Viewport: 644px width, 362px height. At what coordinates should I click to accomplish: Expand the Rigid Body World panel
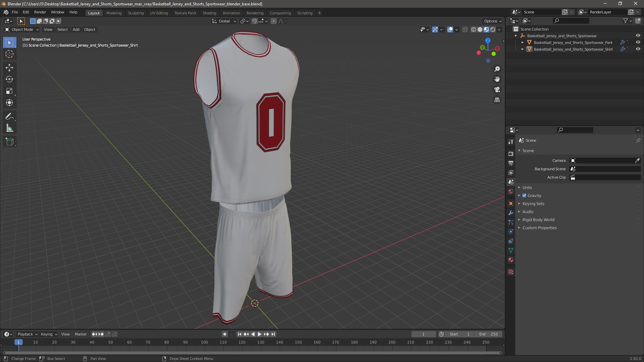pos(538,220)
